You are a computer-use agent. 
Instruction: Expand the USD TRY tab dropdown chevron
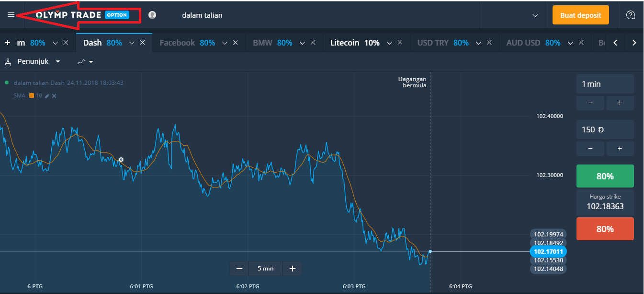click(478, 43)
